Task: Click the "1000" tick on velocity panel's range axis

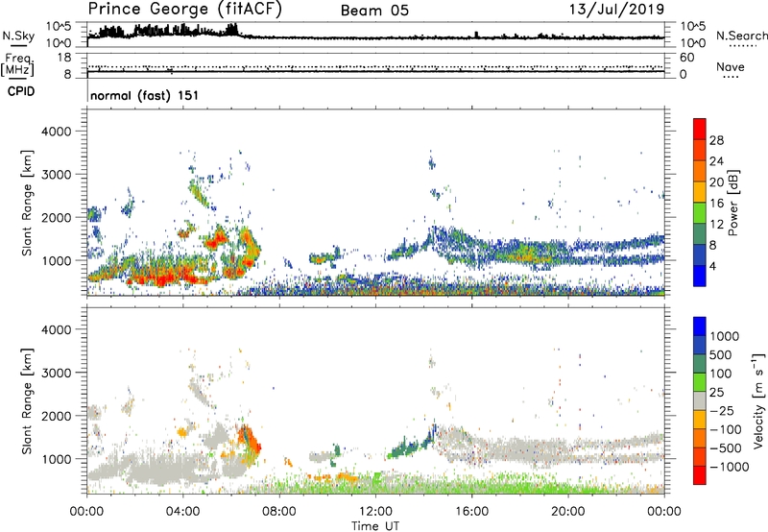Action: click(x=57, y=459)
